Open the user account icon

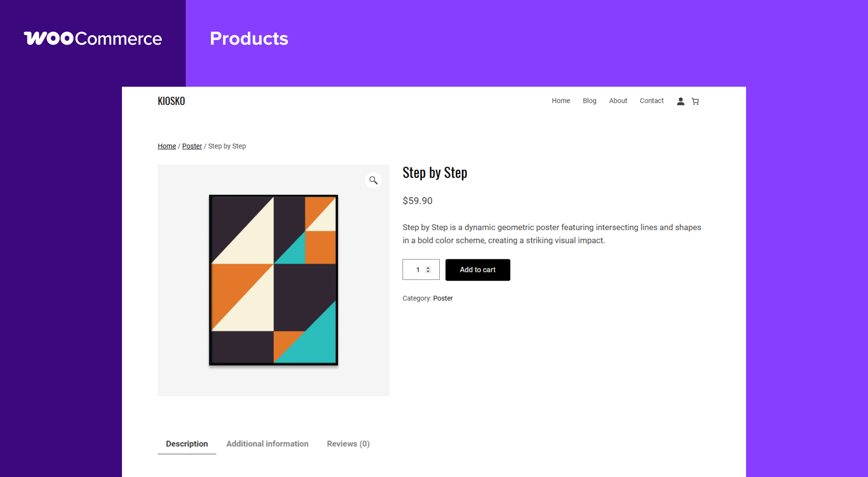[x=681, y=101]
